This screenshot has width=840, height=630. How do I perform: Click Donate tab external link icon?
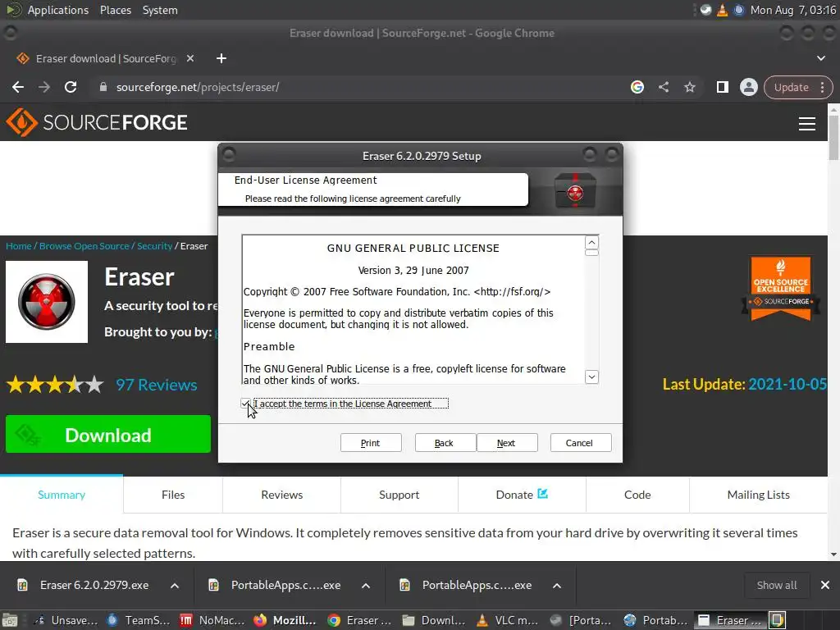[543, 493]
